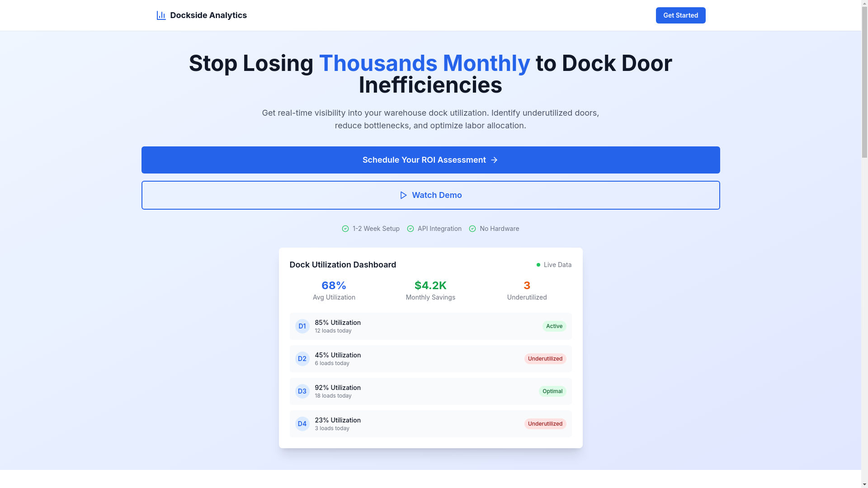This screenshot has height=488, width=868.
Task: Click the play icon beside Watch Demo
Action: (x=403, y=195)
